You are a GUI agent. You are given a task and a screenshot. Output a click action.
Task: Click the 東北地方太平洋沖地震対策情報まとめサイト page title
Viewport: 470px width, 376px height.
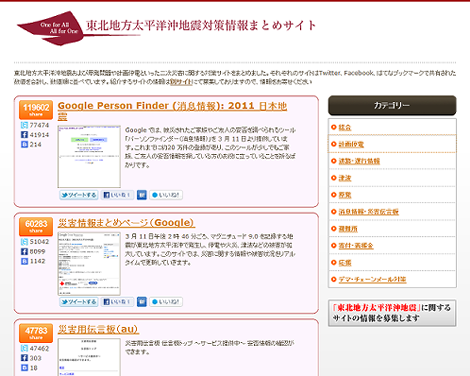[201, 25]
